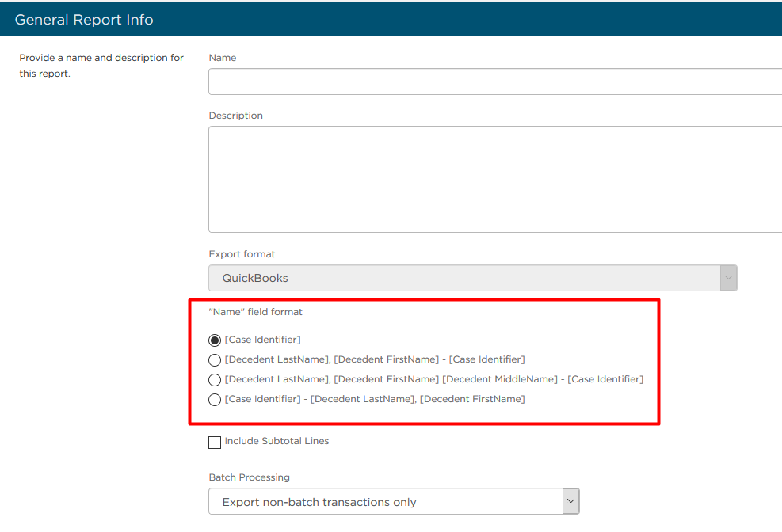Click the General Report Info header
The image size is (782, 532).
84,20
